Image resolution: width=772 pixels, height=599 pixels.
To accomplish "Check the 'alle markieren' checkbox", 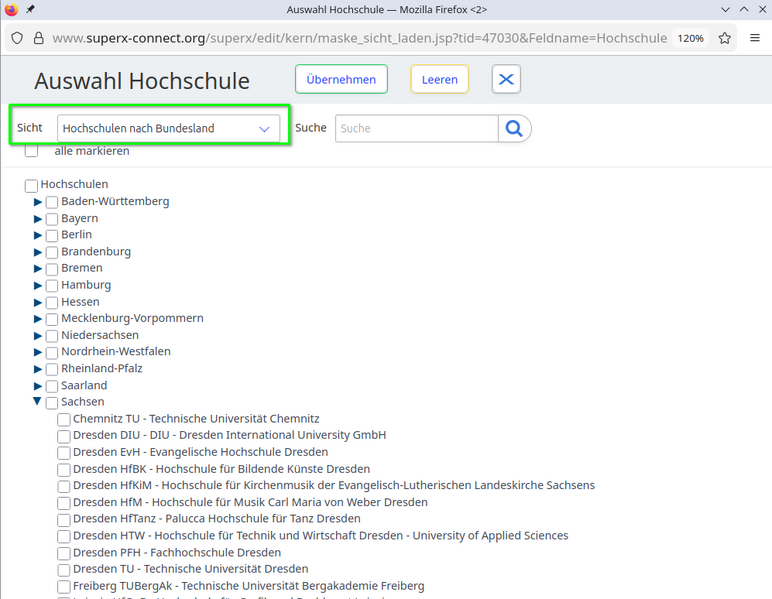I will 32,151.
